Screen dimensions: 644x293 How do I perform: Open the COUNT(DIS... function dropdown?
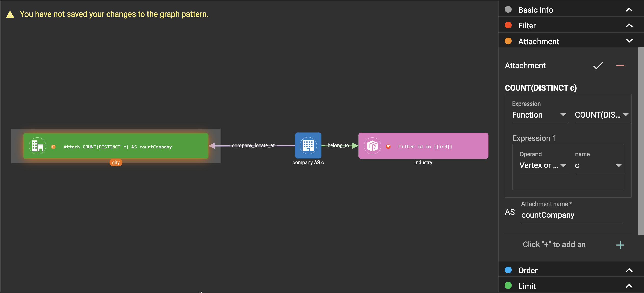click(x=602, y=115)
